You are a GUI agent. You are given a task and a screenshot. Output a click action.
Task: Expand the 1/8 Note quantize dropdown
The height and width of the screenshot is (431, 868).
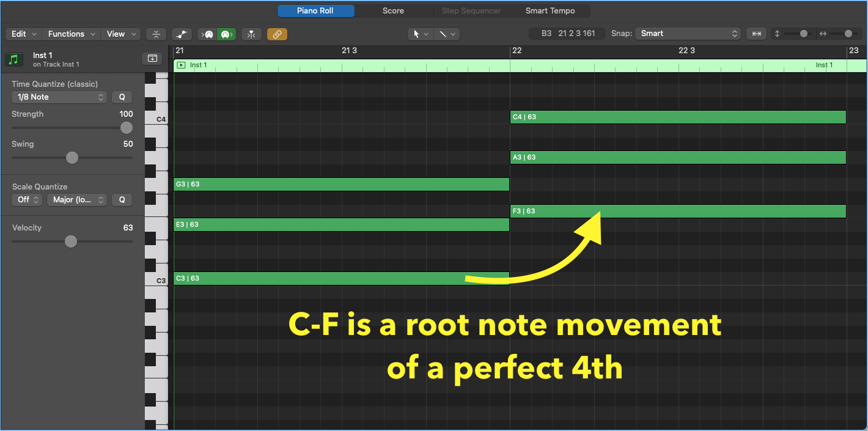[x=59, y=97]
